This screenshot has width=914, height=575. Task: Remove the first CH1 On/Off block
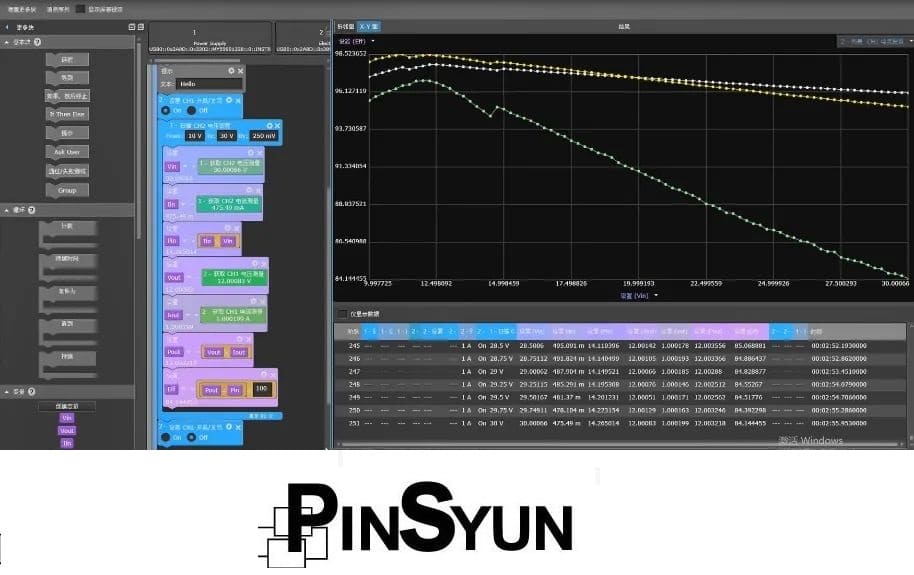[x=238, y=100]
